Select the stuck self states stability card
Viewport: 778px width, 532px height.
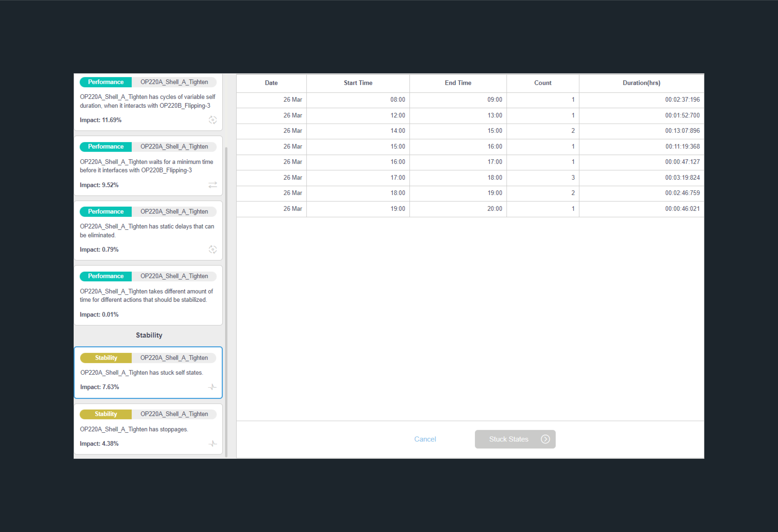(x=148, y=373)
